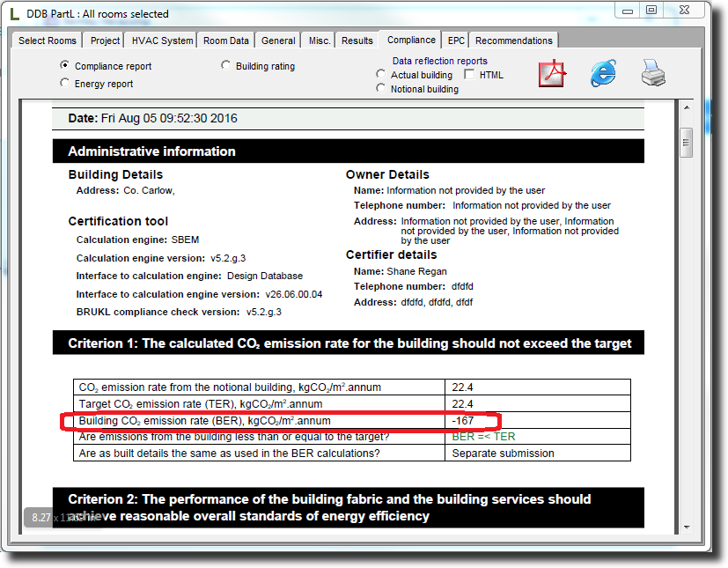Choose the Actual building radio option
728x568 pixels.
click(380, 74)
